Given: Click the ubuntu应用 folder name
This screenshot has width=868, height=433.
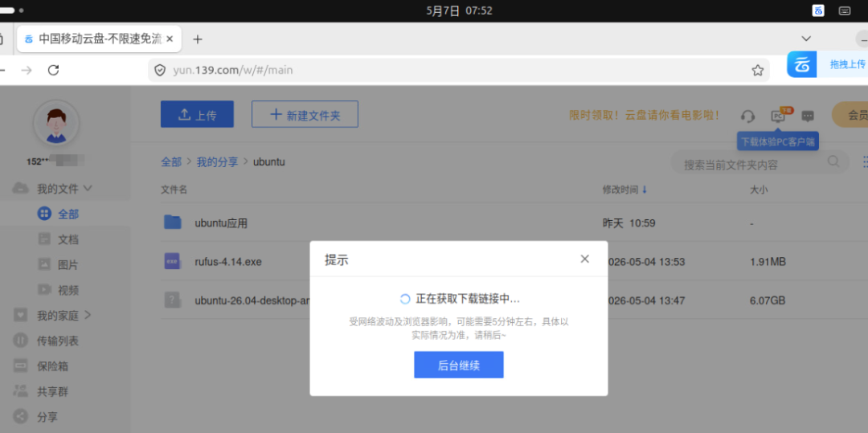Looking at the screenshot, I should pyautogui.click(x=221, y=223).
